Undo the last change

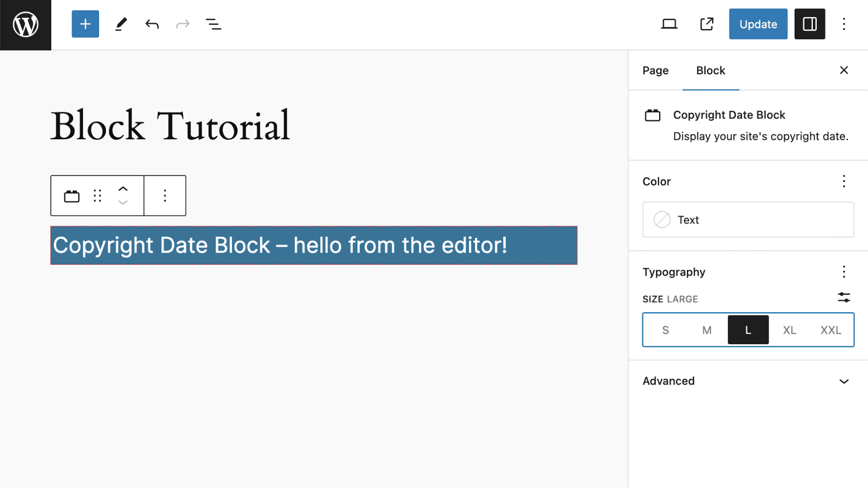click(x=151, y=24)
